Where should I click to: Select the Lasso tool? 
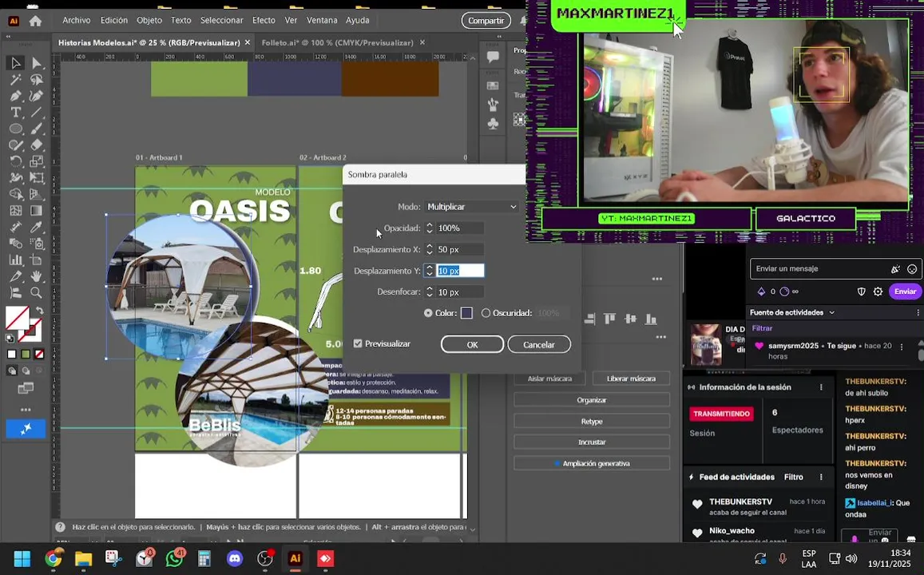[37, 80]
